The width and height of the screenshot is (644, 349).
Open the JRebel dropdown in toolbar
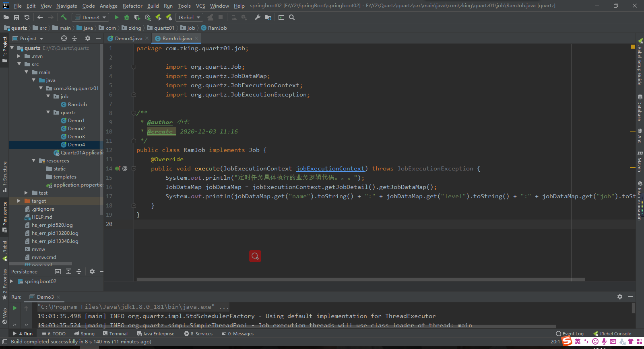[189, 17]
